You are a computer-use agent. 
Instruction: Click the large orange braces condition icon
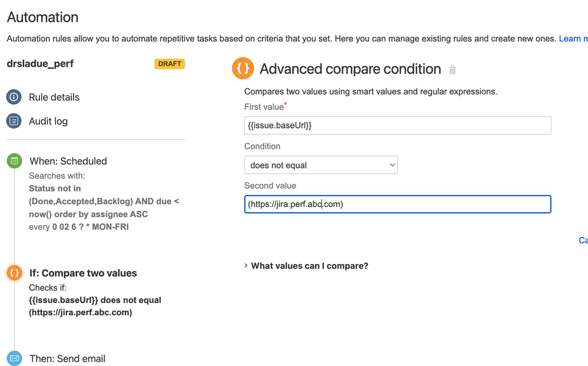(243, 68)
